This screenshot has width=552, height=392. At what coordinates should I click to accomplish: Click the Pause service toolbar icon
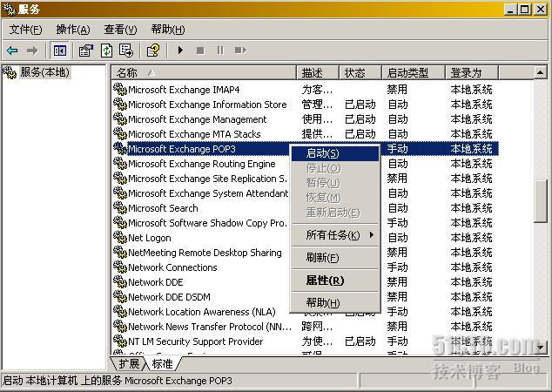[220, 51]
